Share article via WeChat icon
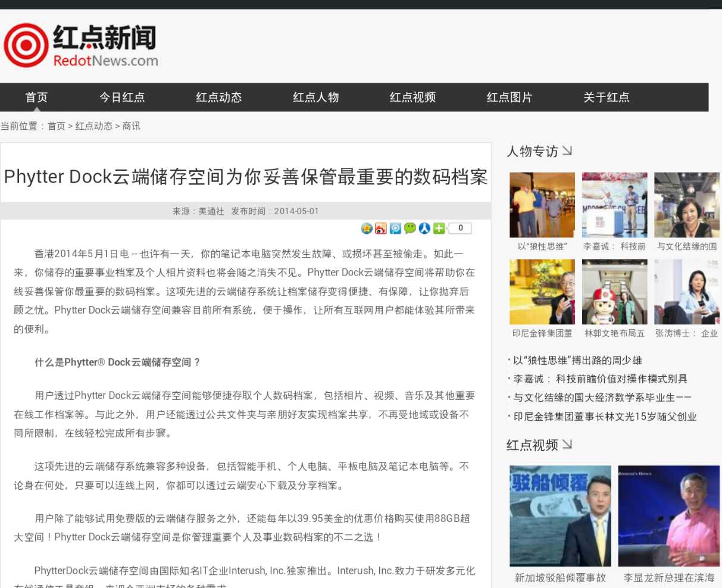The width and height of the screenshot is (722, 588). pyautogui.click(x=410, y=228)
